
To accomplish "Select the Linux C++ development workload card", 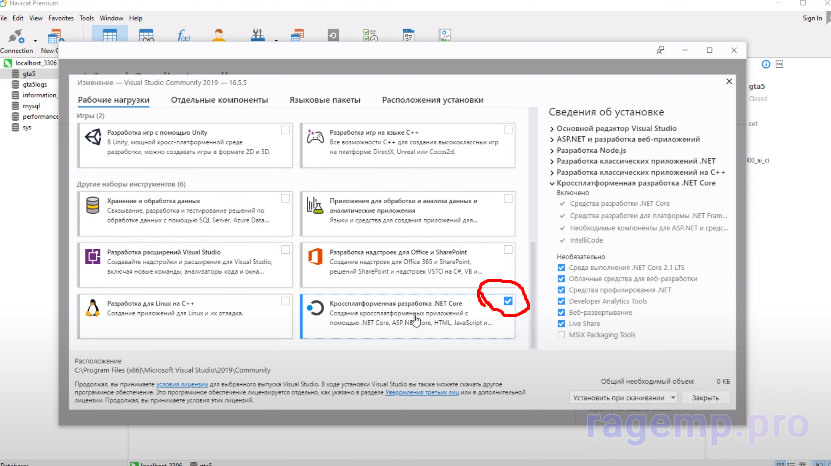I will (184, 316).
